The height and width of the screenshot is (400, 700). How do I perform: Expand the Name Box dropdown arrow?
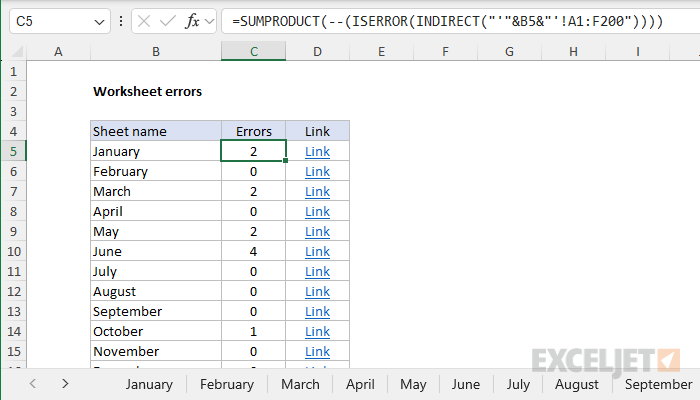tap(99, 22)
